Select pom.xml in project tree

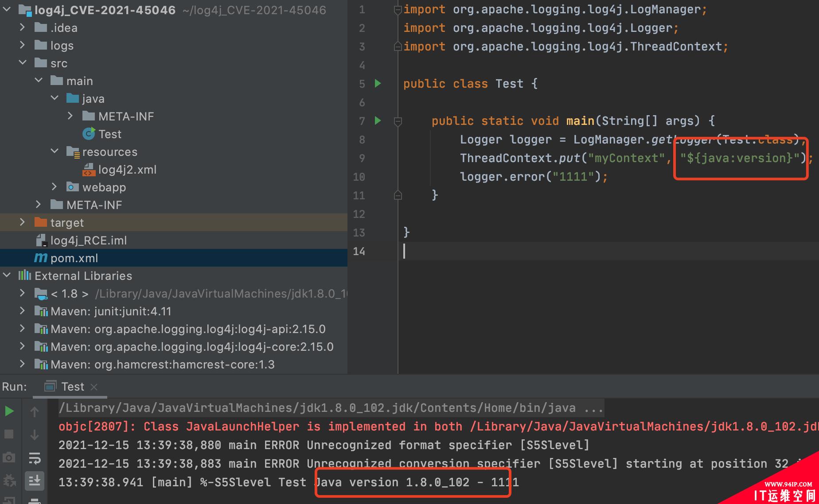pos(174,258)
